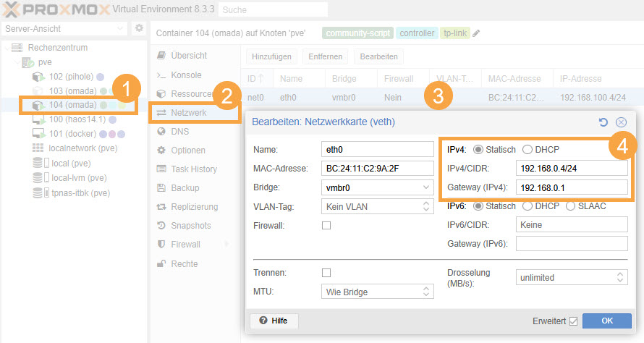The height and width of the screenshot is (343, 644).
Task: Open the tpnas-itbk storage icon entry
Action: [x=38, y=192]
